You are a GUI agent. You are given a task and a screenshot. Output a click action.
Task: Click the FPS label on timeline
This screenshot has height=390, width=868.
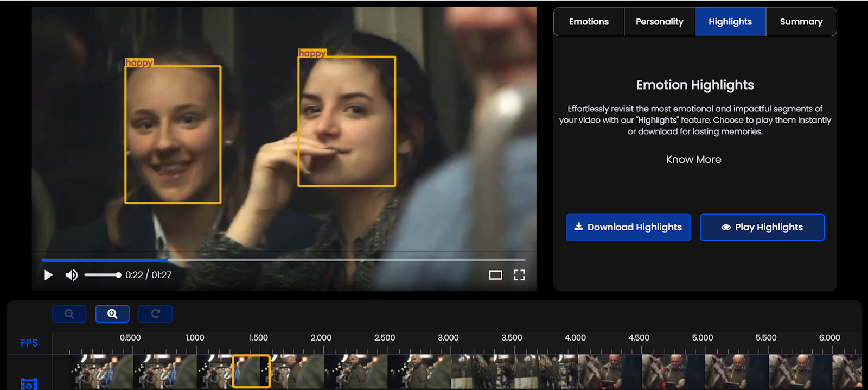[x=29, y=343]
